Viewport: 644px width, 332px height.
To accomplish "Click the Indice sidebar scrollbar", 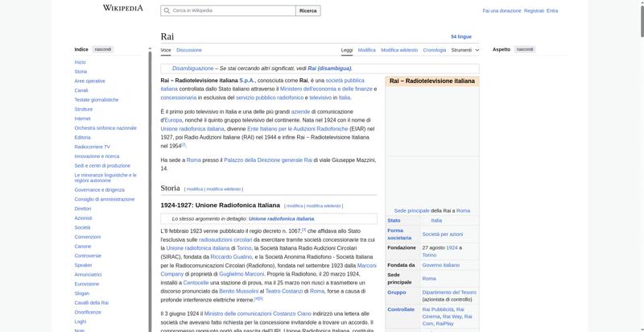I will coord(150,189).
